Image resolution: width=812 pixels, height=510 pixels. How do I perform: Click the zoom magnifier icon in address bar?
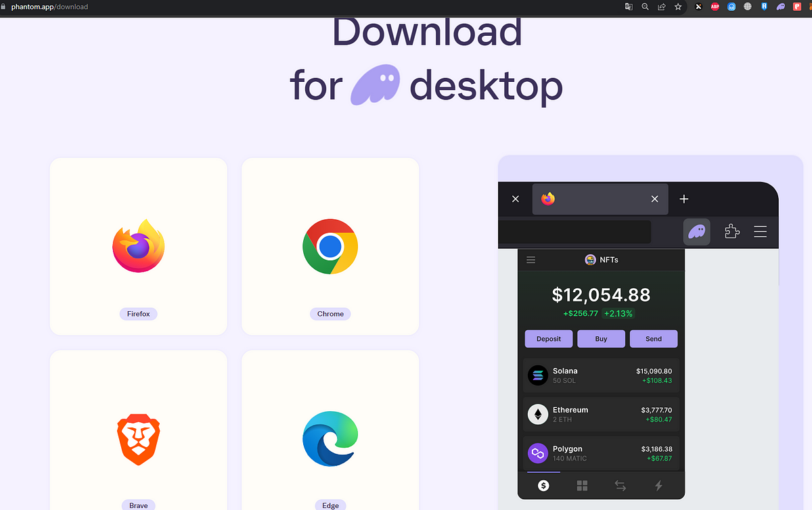point(646,7)
